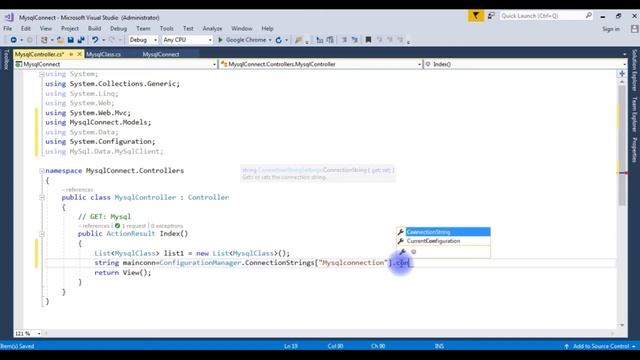Click the New Project toolbar icon
This screenshot has height=360, width=640.
44,40
